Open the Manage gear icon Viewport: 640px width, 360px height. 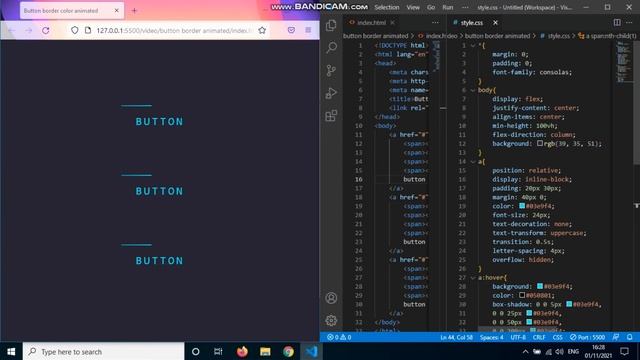(x=331, y=320)
